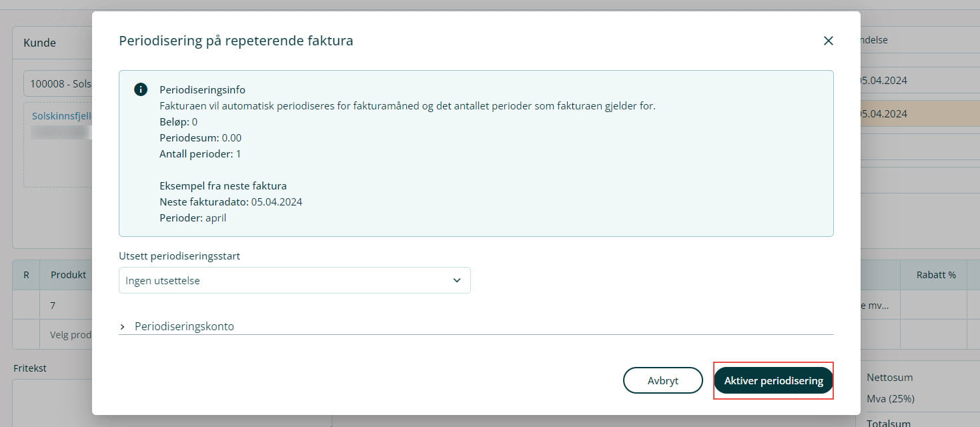Cancel with the Avbryt button
This screenshot has height=427, width=980.
click(x=663, y=380)
